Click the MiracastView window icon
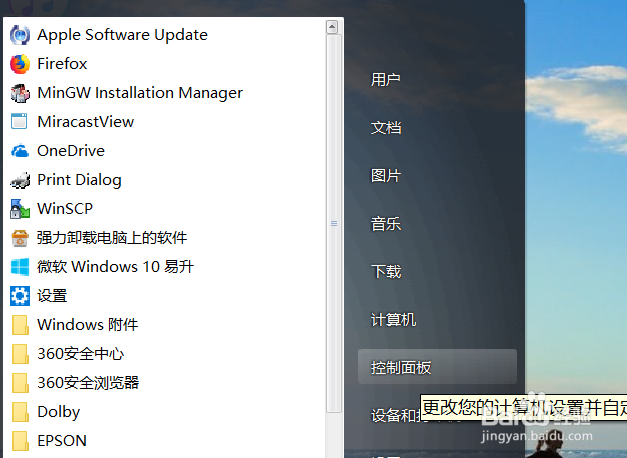627x458 pixels. coord(20,122)
